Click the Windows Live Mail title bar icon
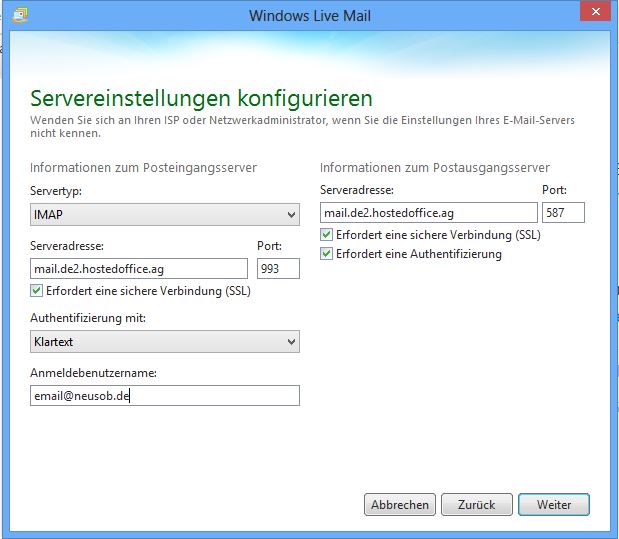The width and height of the screenshot is (619, 539). pos(20,15)
